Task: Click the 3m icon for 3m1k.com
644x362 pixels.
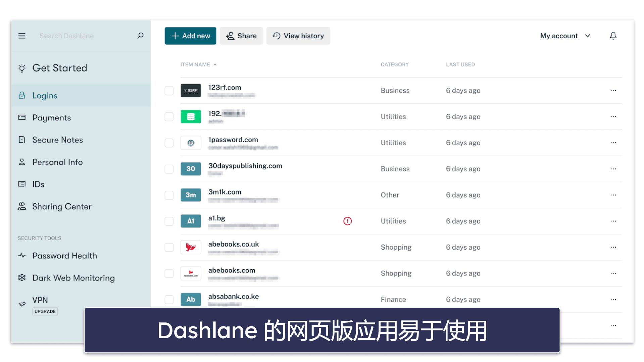Action: 191,195
